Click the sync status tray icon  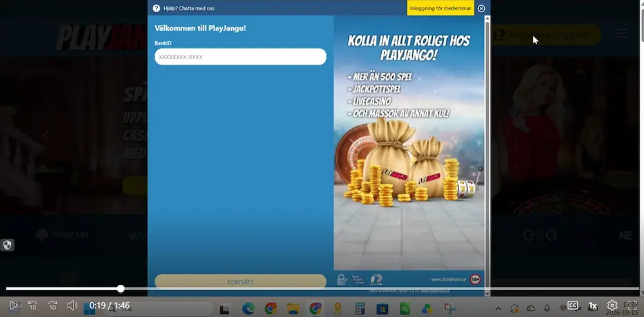click(514, 309)
